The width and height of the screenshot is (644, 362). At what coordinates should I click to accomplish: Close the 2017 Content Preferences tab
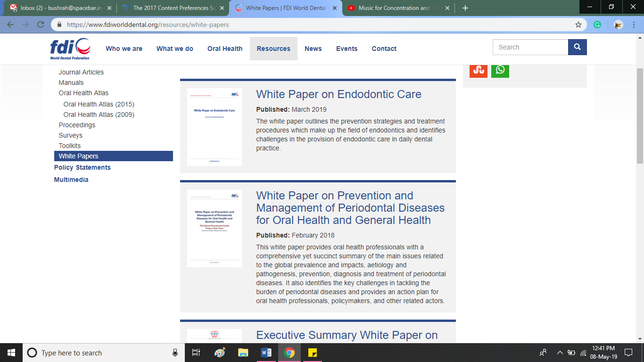click(222, 8)
